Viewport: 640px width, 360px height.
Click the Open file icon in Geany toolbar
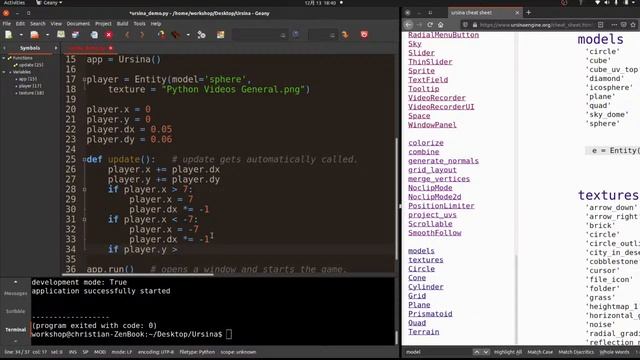click(x=35, y=35)
